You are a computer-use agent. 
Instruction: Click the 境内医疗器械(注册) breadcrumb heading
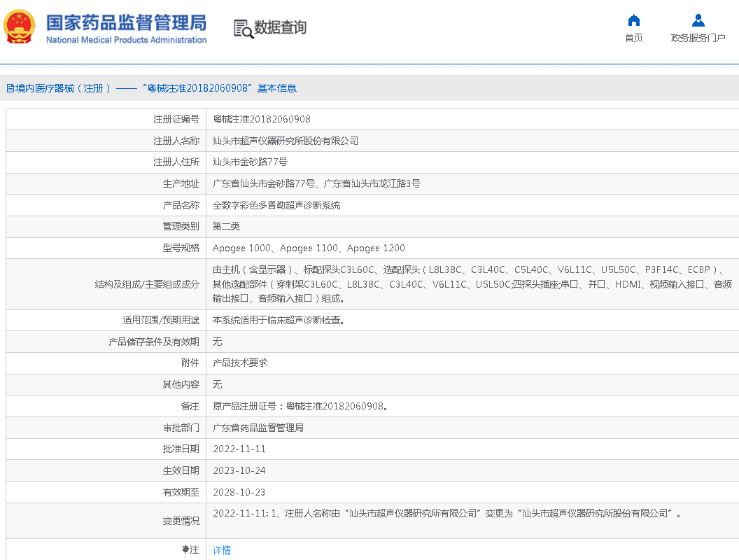point(63,88)
